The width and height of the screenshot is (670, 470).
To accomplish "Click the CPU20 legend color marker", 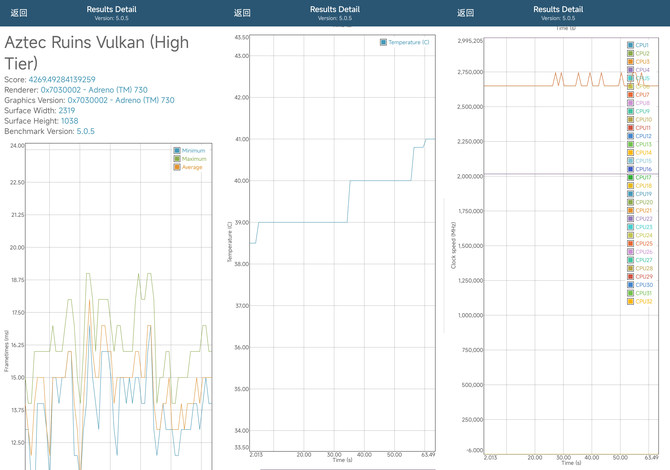I will [631, 202].
